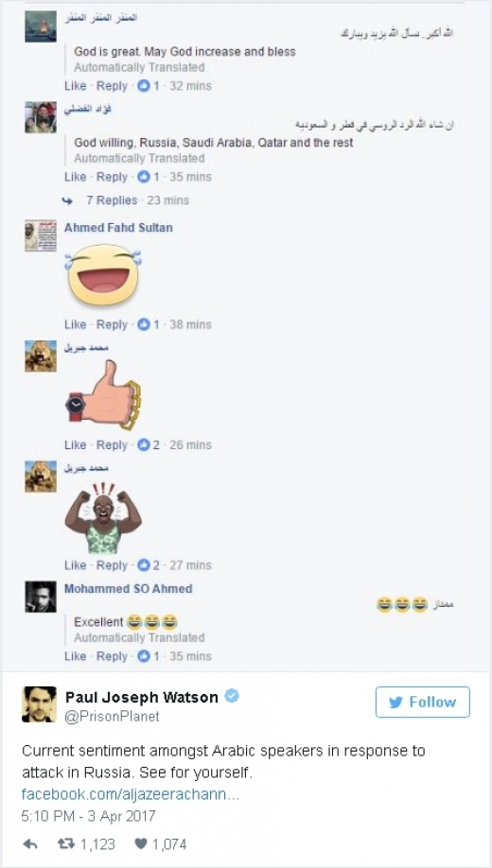The height and width of the screenshot is (868, 492).
Task: Follow Paul Joseph Watson on Twitter
Action: (x=423, y=702)
